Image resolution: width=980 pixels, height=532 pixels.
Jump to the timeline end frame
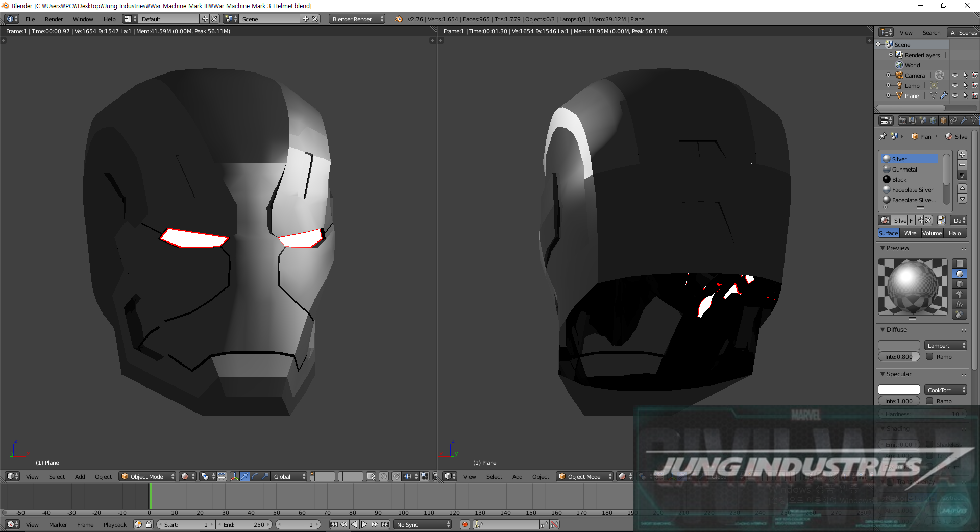click(x=385, y=524)
